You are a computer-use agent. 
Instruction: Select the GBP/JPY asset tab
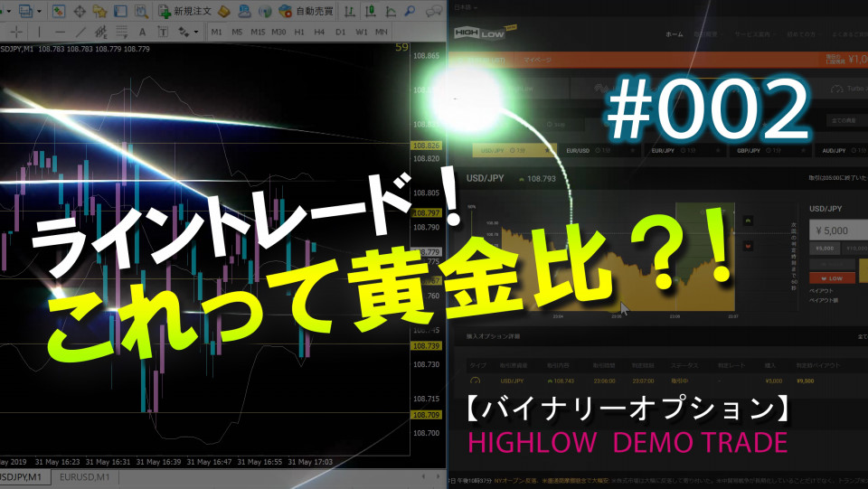(770, 150)
